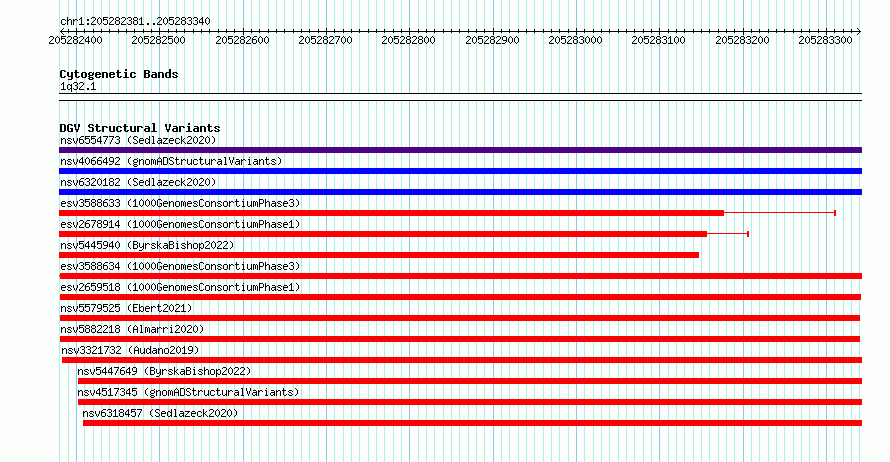
Task: Click ruler position 205282400
Action: coord(75,40)
